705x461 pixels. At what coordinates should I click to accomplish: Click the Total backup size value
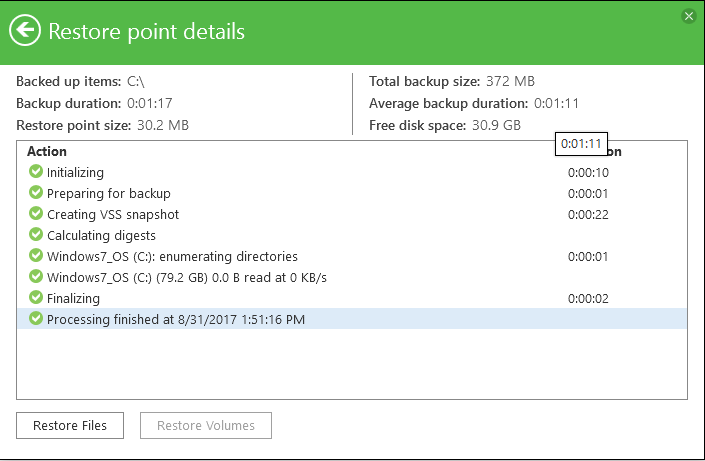(510, 81)
